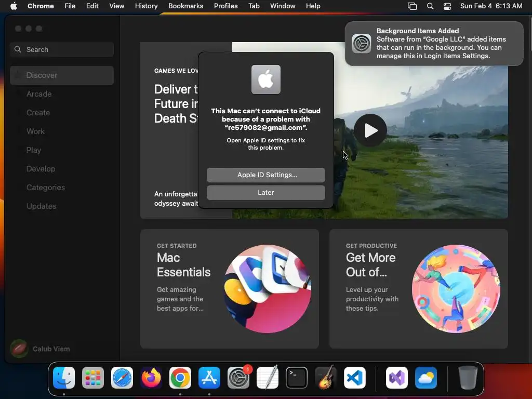Select Develop in App Store sidebar
Viewport: 532px width, 399px height.
pos(62,169)
